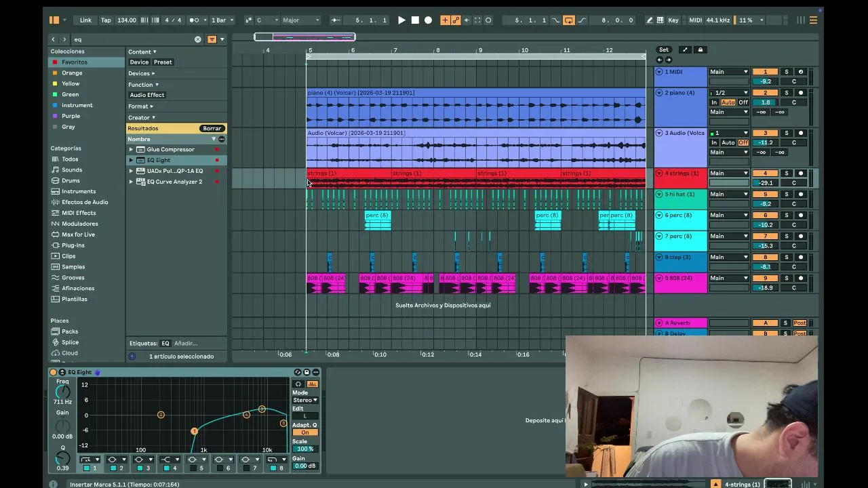Stop playback with the Stop button

pos(415,20)
